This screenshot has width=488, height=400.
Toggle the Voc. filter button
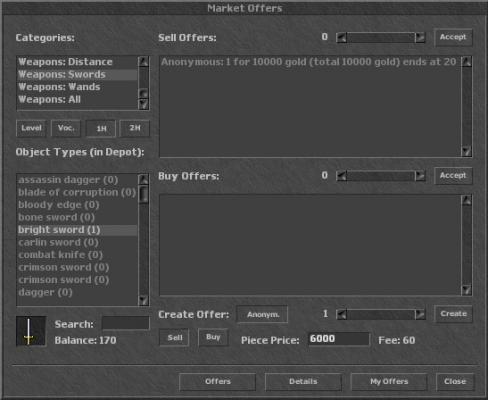[66, 128]
